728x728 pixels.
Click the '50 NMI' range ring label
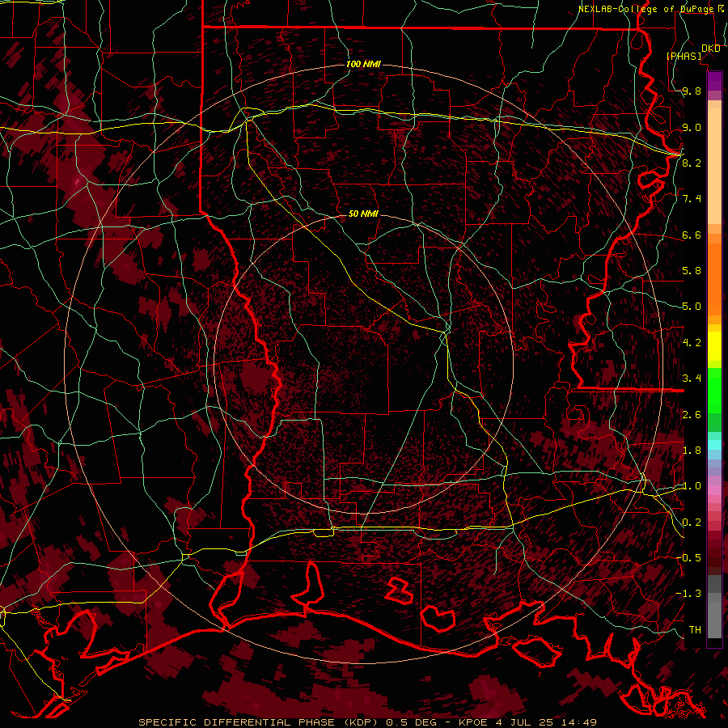coord(363,214)
